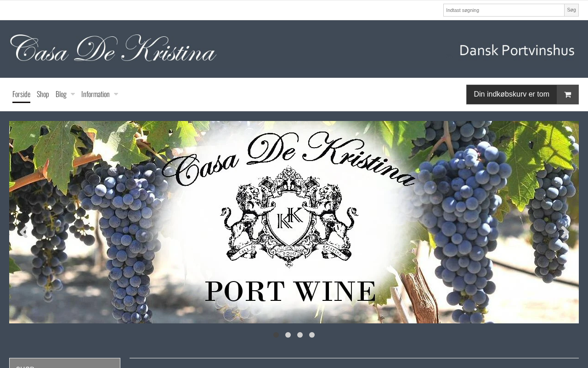The height and width of the screenshot is (368, 588).
Task: Click the Søg search button
Action: (571, 10)
